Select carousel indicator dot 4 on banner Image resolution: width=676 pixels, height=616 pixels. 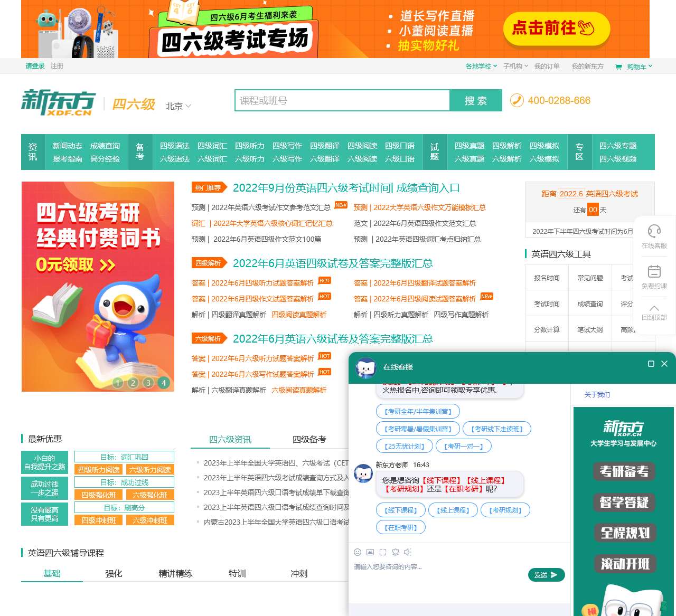164,383
